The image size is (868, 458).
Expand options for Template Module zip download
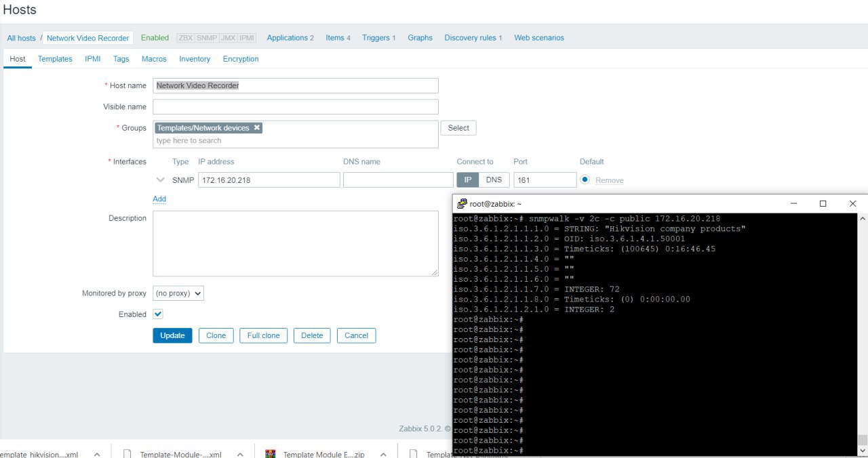(x=383, y=455)
